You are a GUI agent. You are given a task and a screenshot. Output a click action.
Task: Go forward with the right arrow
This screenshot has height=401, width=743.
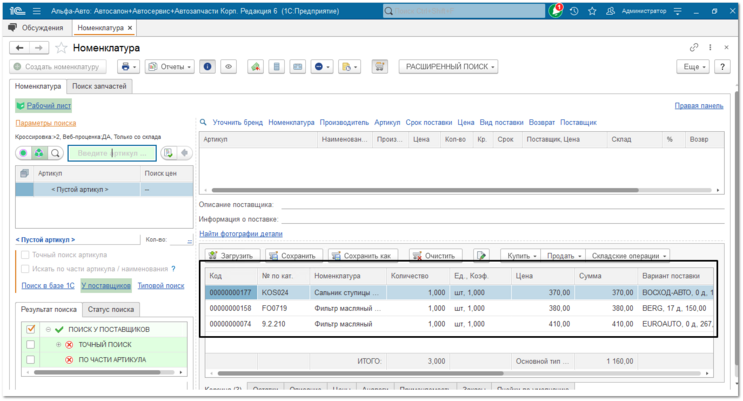[39, 48]
